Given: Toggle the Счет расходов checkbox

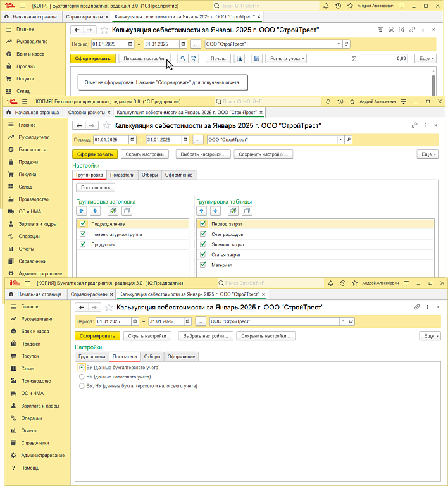Looking at the screenshot, I should click(x=203, y=234).
